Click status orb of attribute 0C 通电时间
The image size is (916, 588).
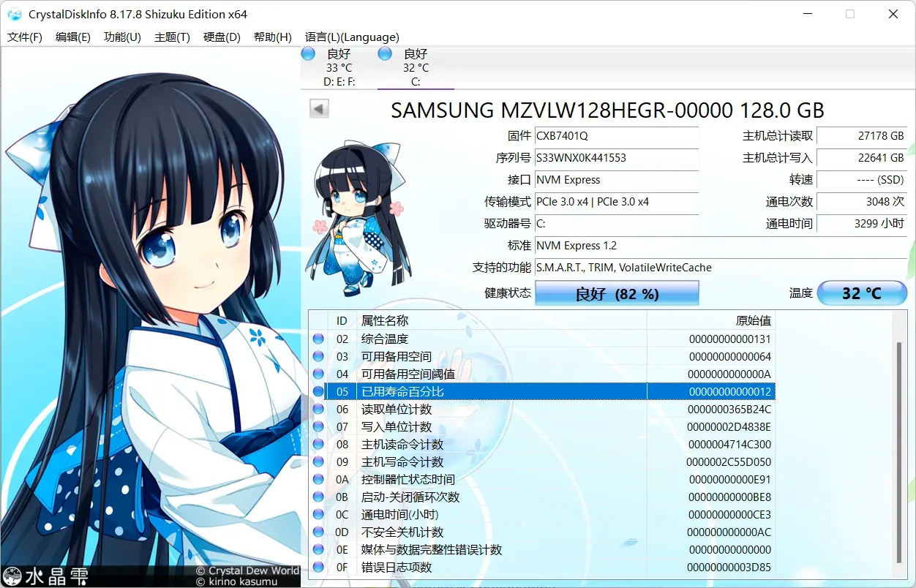[x=318, y=514]
